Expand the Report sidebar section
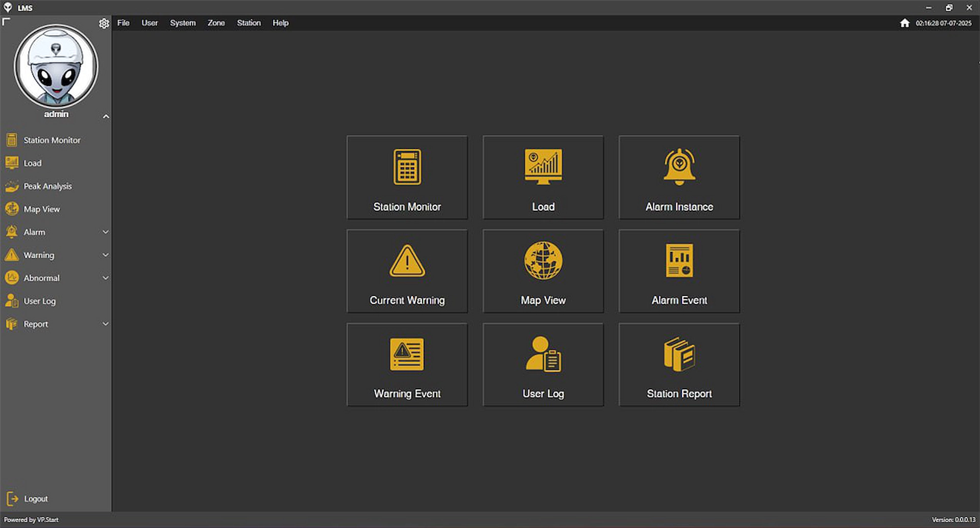 (106, 324)
